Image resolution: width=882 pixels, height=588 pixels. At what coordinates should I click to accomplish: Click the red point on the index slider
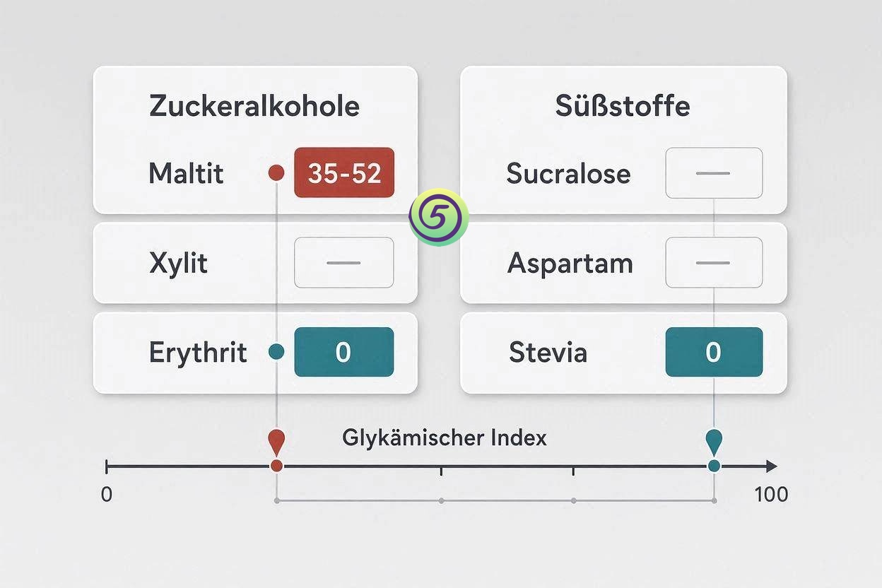tap(277, 466)
